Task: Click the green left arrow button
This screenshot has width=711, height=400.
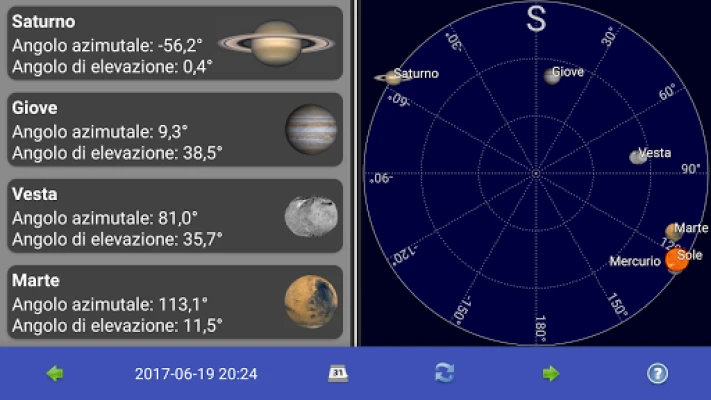Action: (x=55, y=374)
